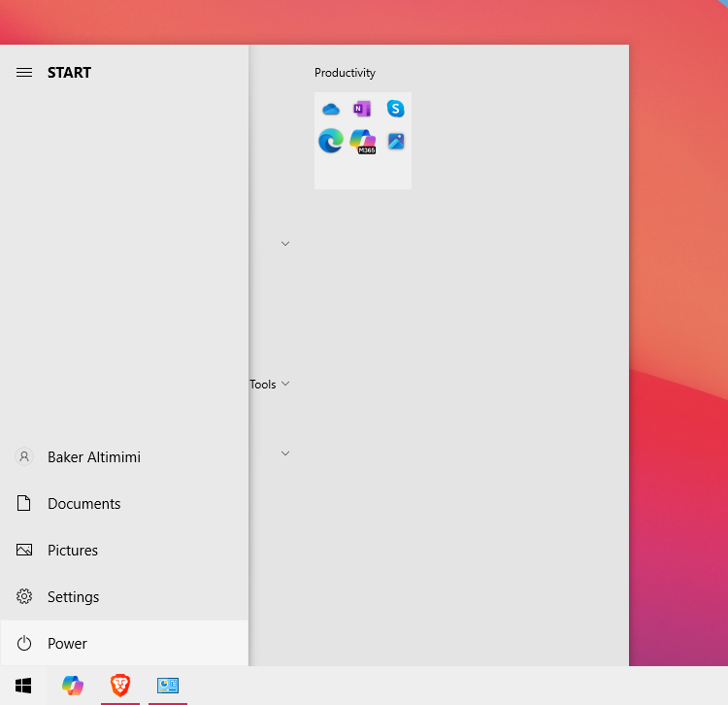The width and height of the screenshot is (728, 705).
Task: Open the Documents folder
Action: [x=83, y=504]
